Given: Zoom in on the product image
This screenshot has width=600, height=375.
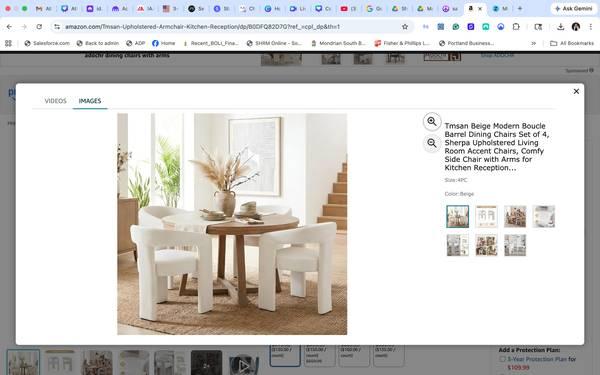Looking at the screenshot, I should pos(432,122).
